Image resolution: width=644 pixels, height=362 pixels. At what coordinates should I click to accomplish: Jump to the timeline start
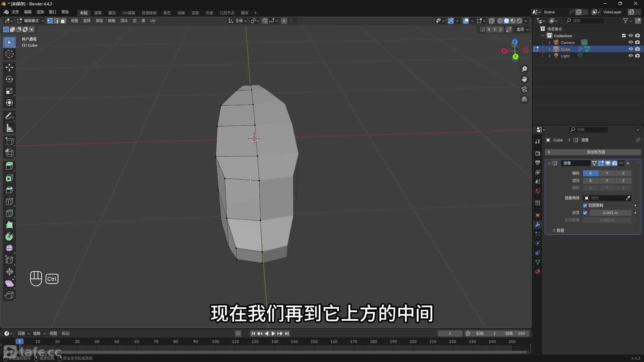[253, 334]
